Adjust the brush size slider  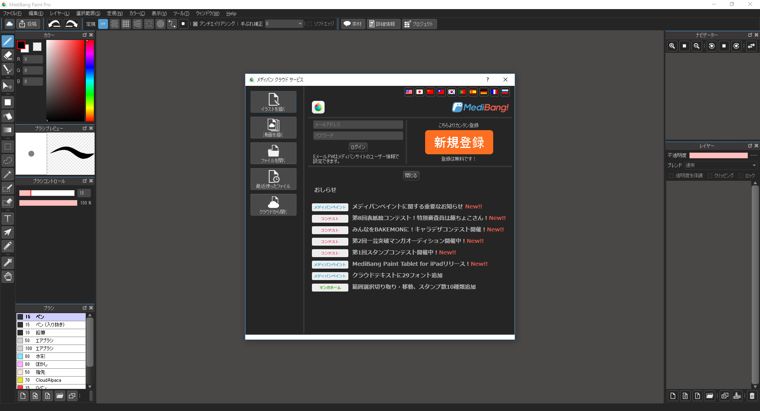[x=47, y=193]
